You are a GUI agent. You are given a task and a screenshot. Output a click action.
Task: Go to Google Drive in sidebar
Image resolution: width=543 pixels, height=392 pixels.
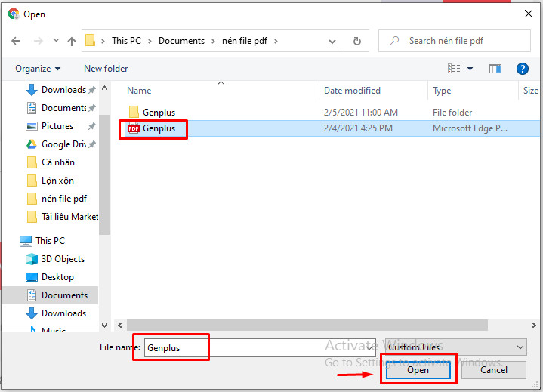[63, 144]
